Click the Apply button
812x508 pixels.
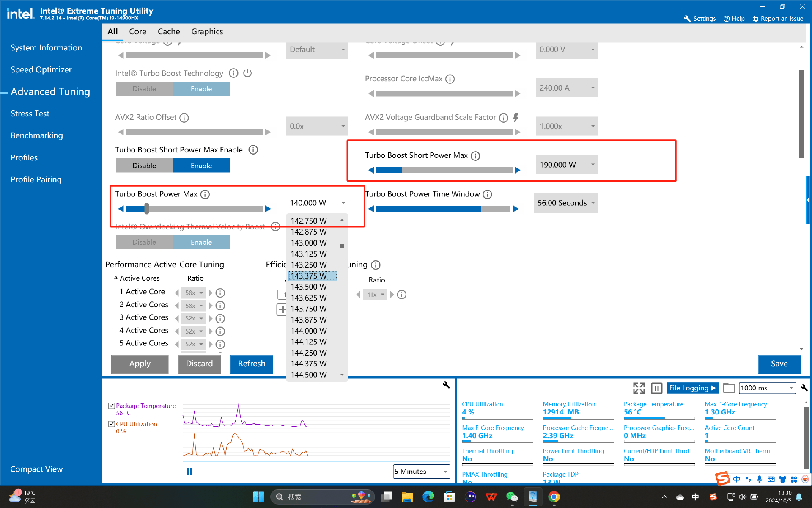point(140,364)
